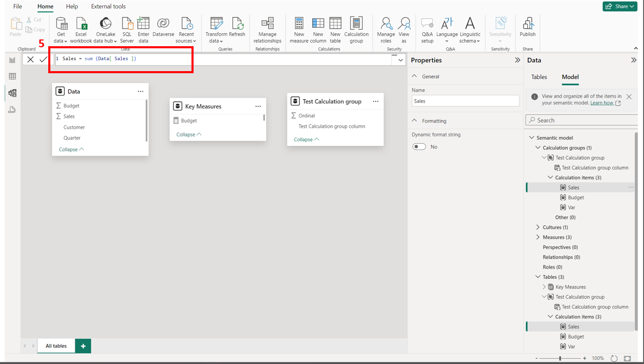Refresh the data model
The width and height of the screenshot is (644, 364).
pyautogui.click(x=237, y=27)
